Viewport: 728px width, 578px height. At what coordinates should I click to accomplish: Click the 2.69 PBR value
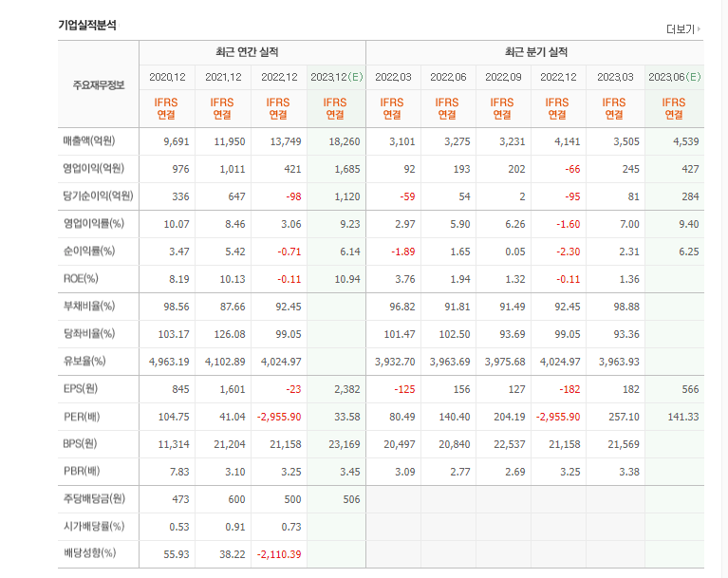[515, 472]
